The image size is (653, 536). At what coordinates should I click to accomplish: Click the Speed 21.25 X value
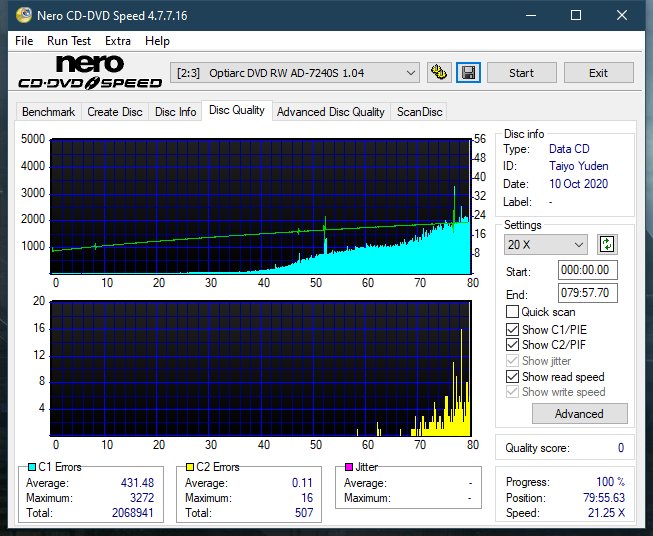point(606,513)
